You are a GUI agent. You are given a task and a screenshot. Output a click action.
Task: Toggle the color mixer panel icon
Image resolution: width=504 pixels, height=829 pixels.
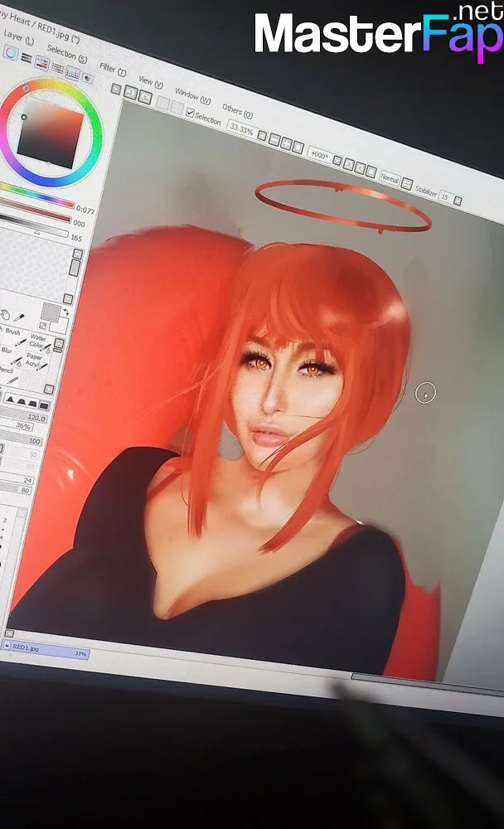pyautogui.click(x=57, y=68)
